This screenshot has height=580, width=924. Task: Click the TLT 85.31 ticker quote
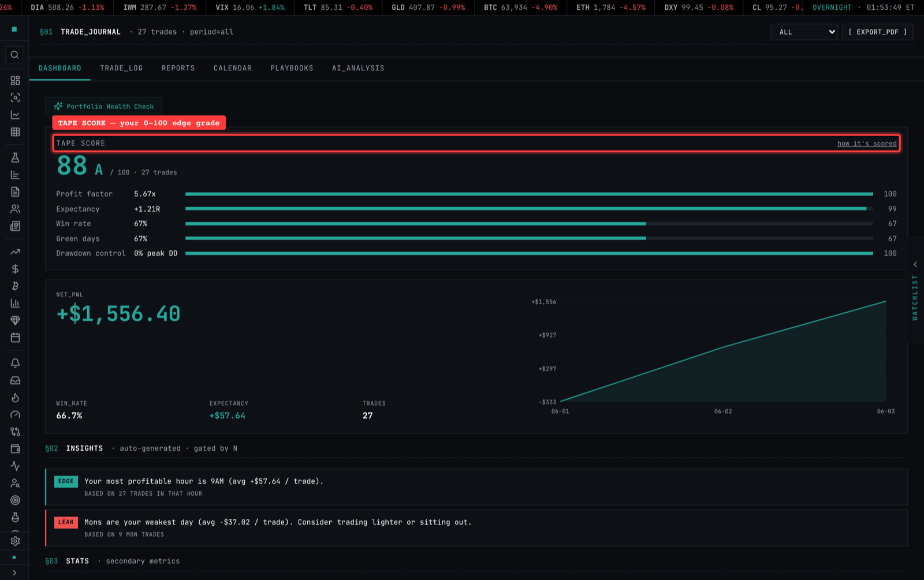click(x=338, y=8)
